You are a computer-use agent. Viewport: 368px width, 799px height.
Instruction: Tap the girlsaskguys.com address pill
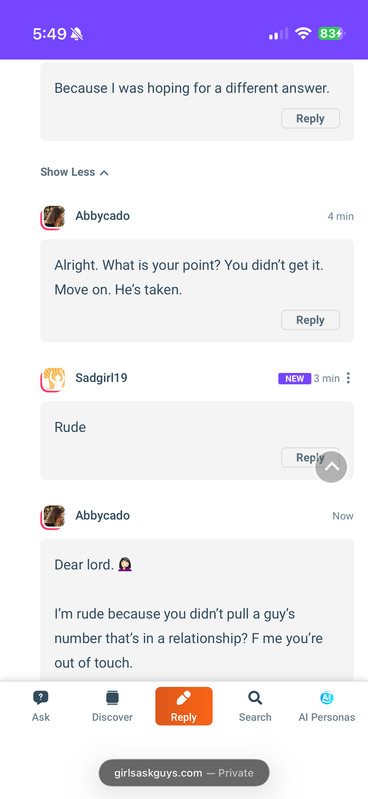(x=184, y=773)
